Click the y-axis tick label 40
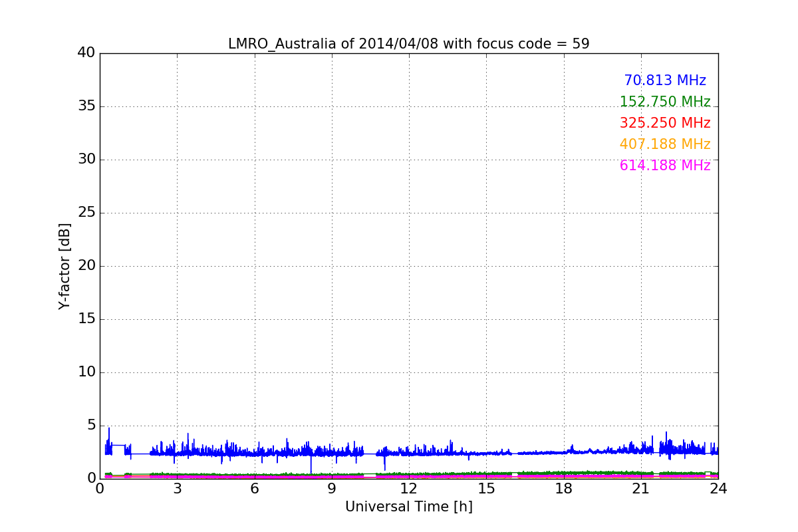 coord(86,53)
